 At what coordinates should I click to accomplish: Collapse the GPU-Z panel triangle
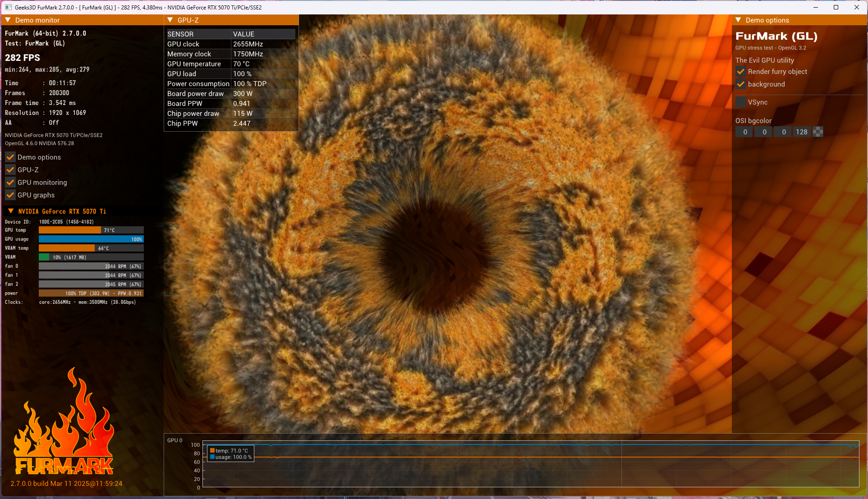pyautogui.click(x=170, y=20)
